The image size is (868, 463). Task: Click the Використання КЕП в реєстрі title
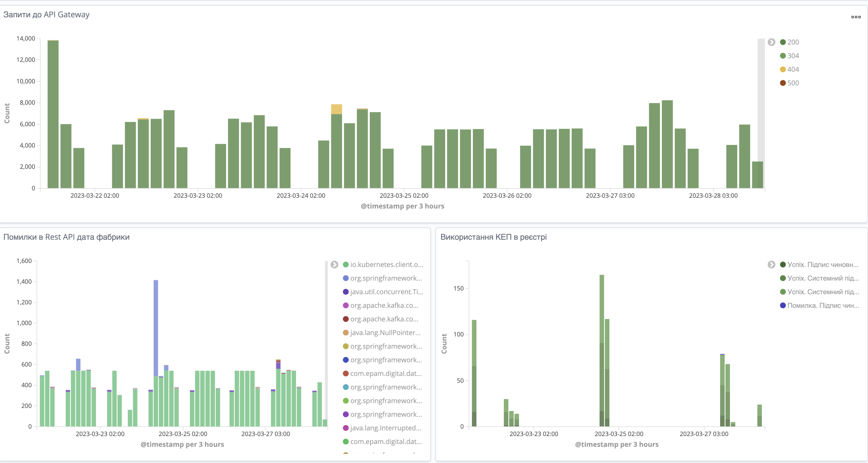[493, 237]
